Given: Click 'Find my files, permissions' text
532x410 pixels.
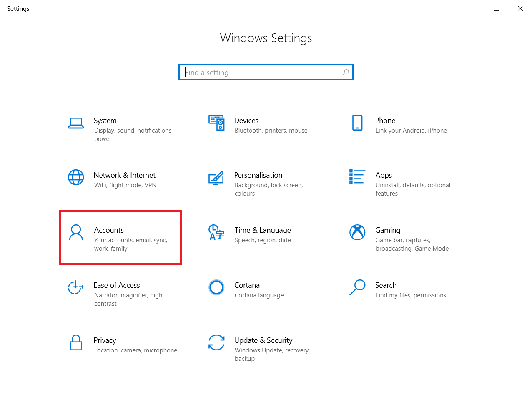Looking at the screenshot, I should tap(411, 295).
